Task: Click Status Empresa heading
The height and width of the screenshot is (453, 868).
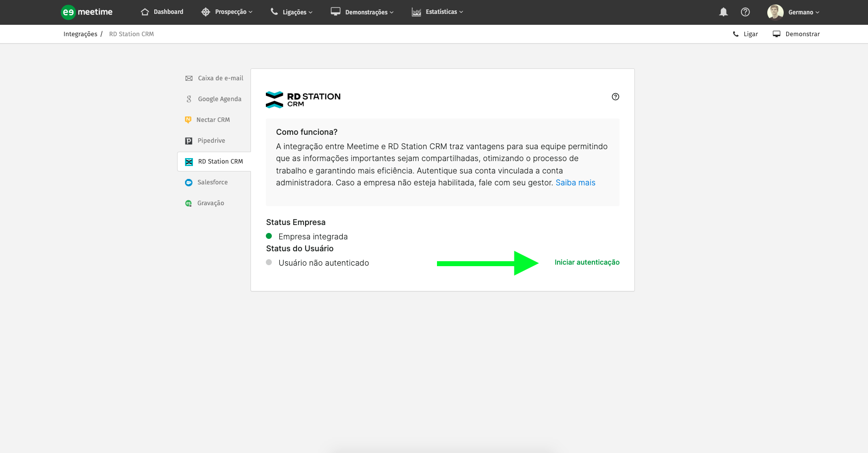Action: [296, 222]
